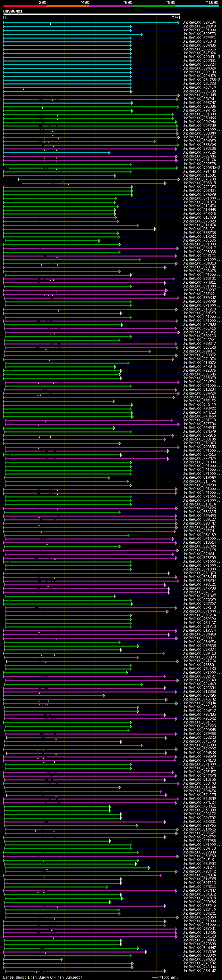Select hit label UniRef100_Q2NB74
222x980 pixels.
tap(199, 875)
